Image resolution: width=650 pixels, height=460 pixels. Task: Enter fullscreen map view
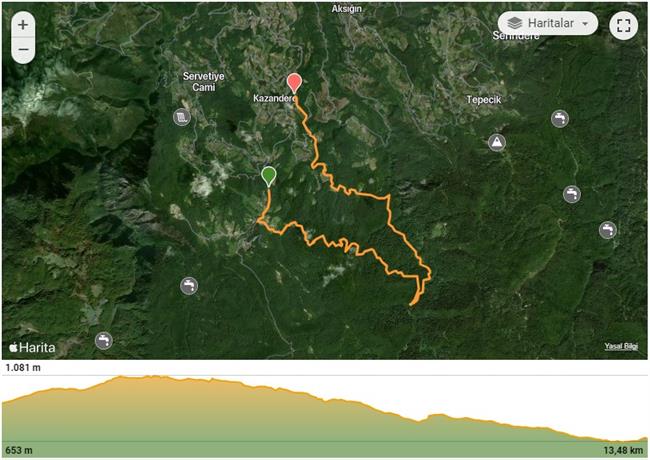coord(623,25)
